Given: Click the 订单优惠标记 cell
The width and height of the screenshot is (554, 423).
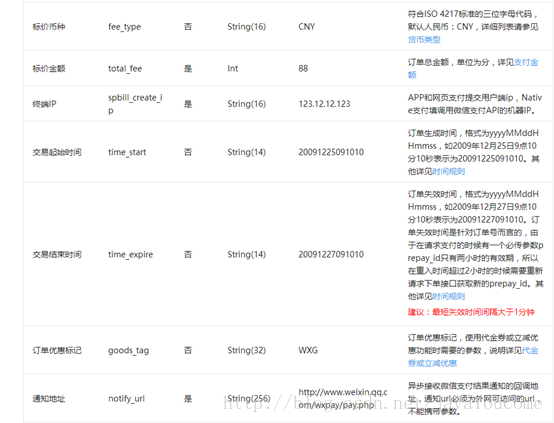Looking at the screenshot, I should [x=57, y=351].
